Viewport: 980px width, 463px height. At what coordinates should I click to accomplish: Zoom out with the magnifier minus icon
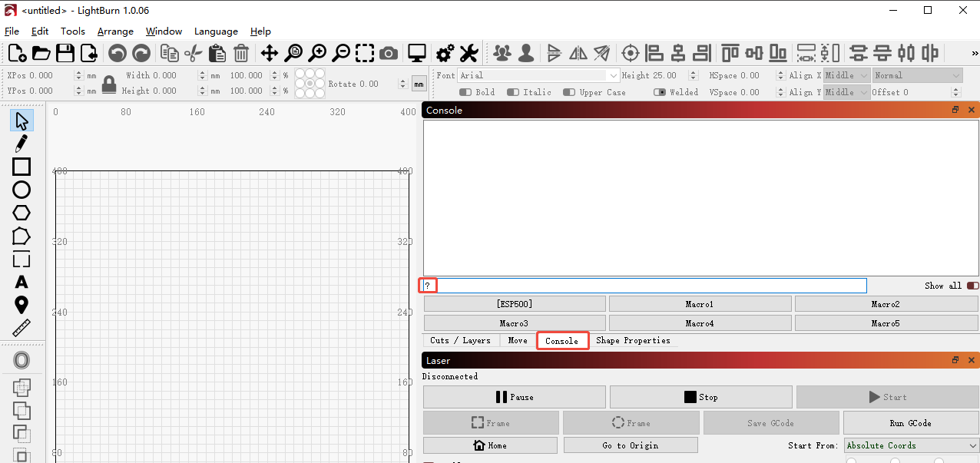point(341,53)
